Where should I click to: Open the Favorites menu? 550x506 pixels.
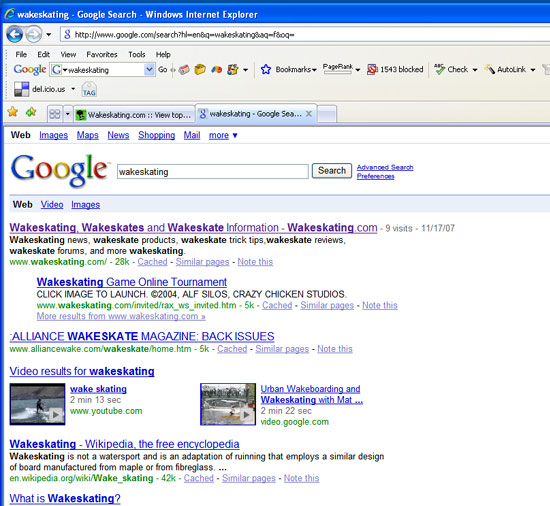102,54
